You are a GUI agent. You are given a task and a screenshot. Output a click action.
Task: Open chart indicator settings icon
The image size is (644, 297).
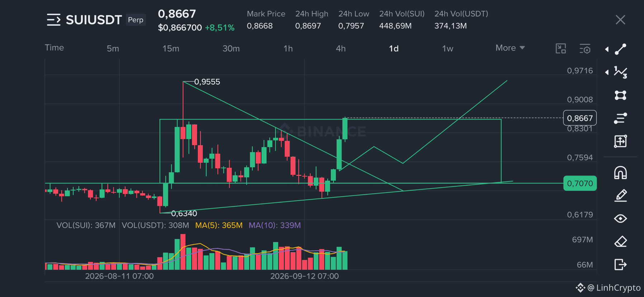(585, 48)
